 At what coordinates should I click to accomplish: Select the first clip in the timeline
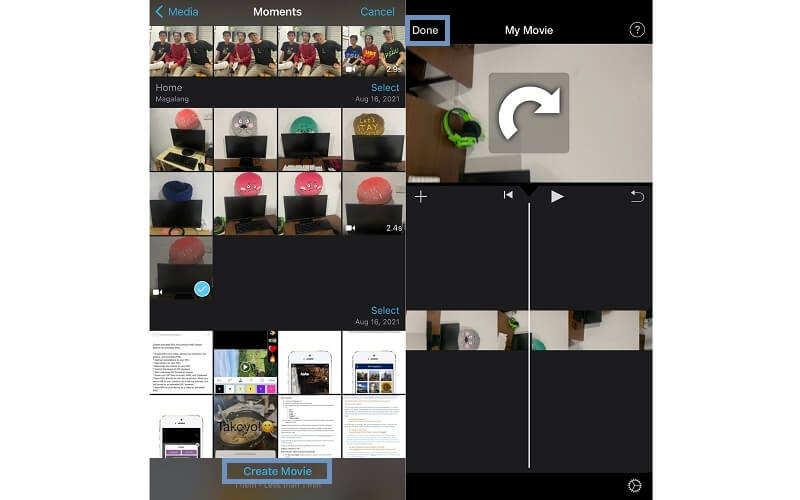[x=467, y=330]
